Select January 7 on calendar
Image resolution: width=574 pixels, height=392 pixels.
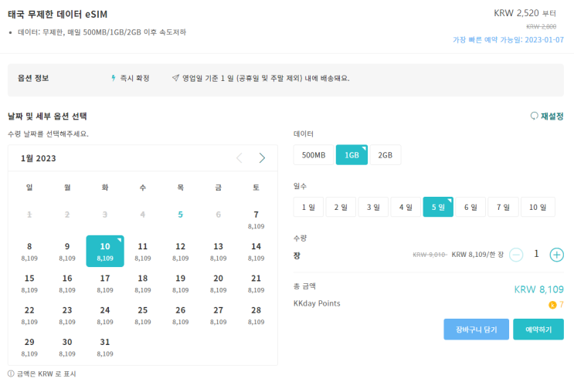pyautogui.click(x=256, y=219)
